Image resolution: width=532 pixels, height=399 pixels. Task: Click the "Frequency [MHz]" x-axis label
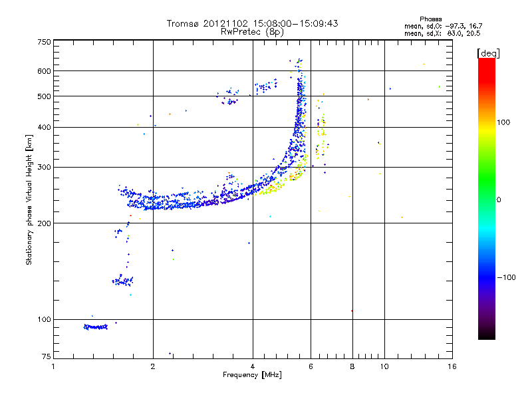(x=252, y=375)
